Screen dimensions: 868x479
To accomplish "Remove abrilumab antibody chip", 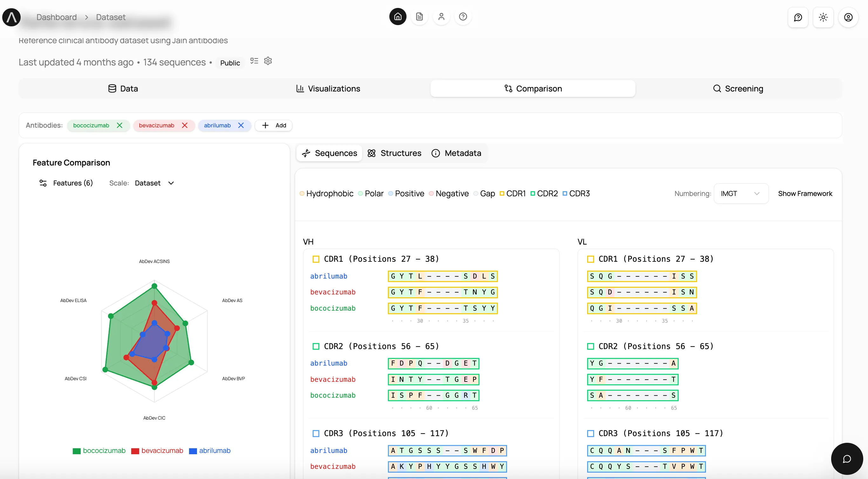I will [x=241, y=125].
